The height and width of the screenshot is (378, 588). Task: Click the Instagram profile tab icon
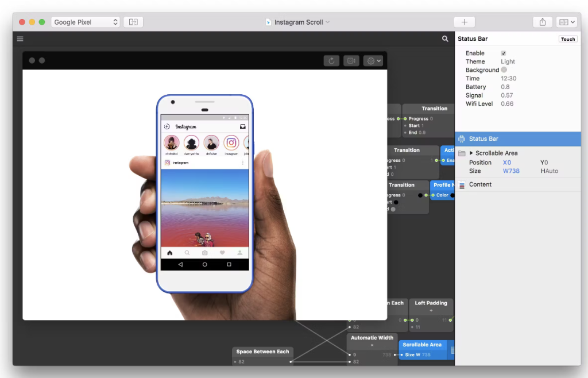pos(239,253)
